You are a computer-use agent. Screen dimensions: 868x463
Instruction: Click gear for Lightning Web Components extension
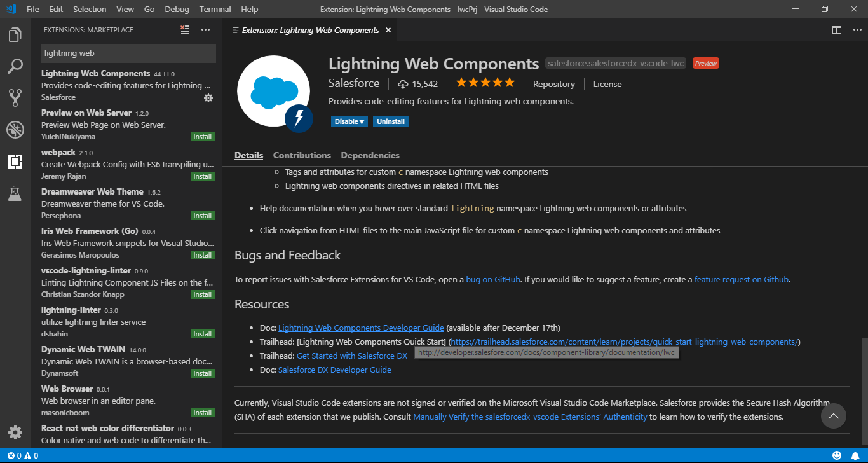pos(208,98)
